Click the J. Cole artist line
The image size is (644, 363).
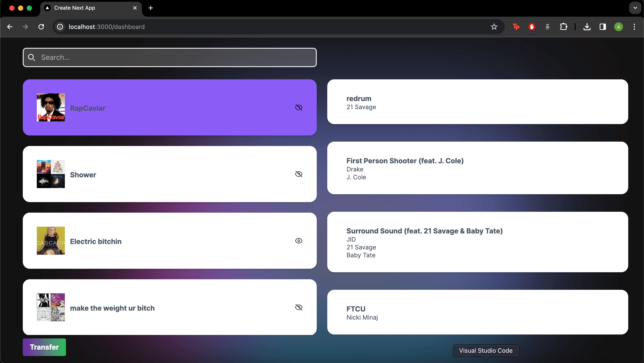pos(356,177)
